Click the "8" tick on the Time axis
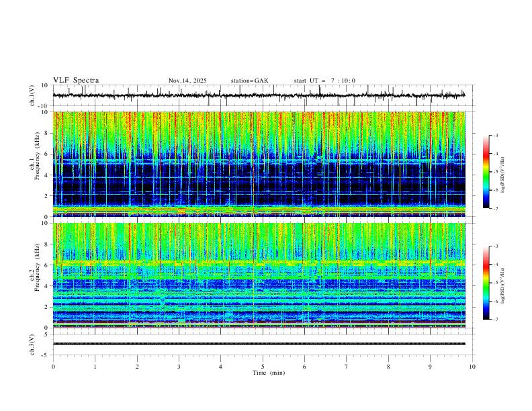 point(388,367)
